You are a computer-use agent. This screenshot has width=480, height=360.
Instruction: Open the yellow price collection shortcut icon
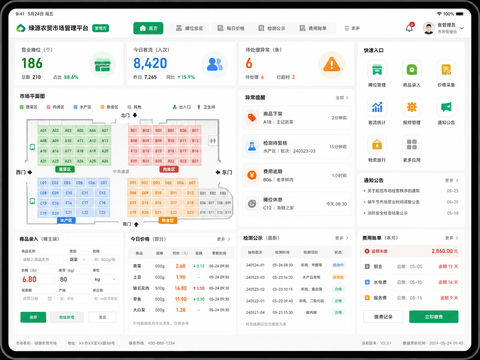click(x=446, y=70)
